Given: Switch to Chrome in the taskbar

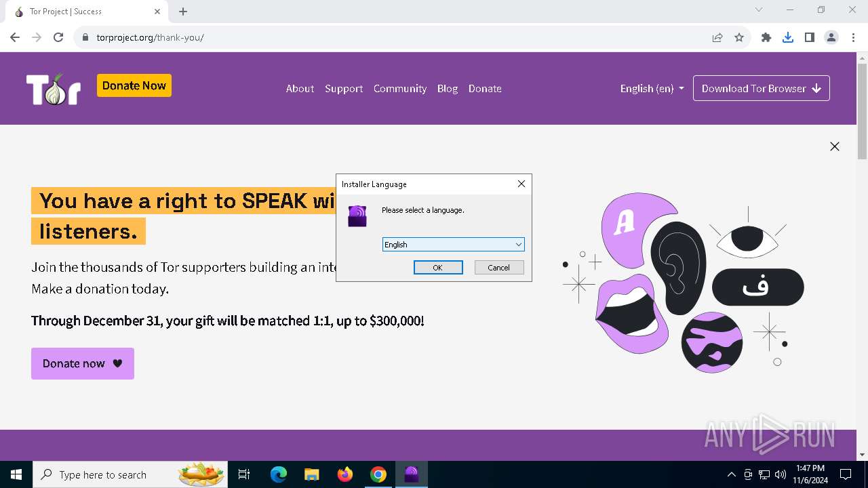Looking at the screenshot, I should [378, 474].
